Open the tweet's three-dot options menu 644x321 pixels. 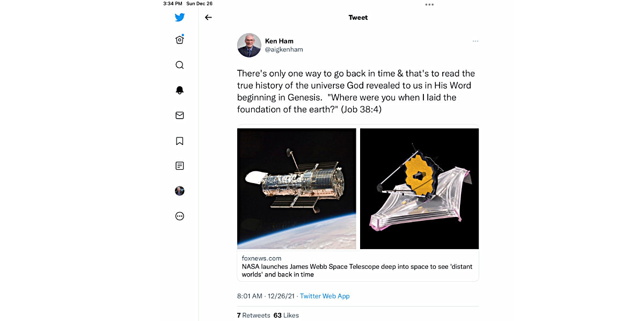(x=475, y=41)
